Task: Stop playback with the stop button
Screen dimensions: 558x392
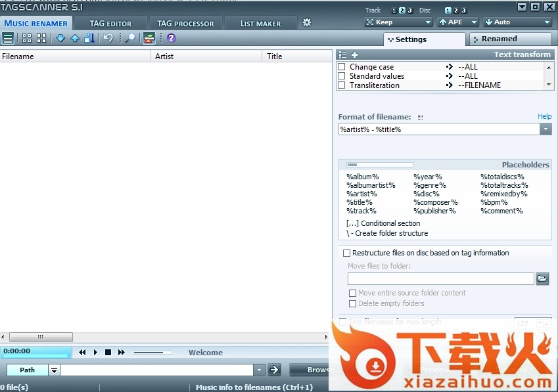Action: 108,352
